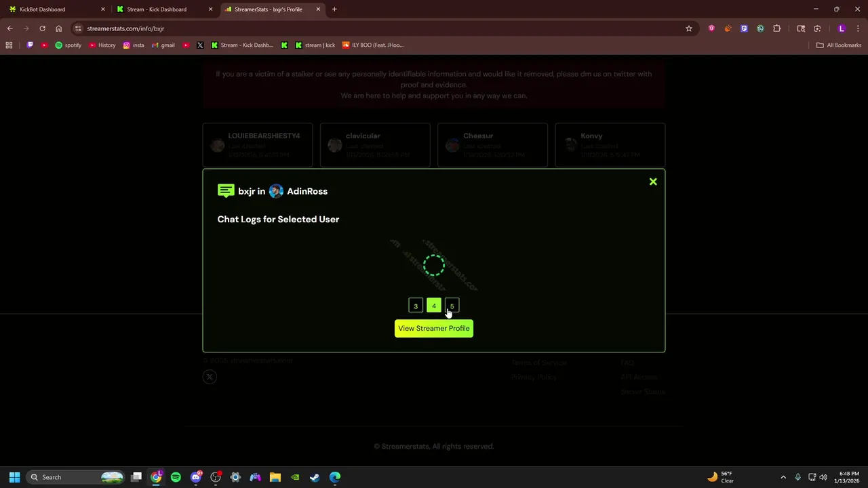This screenshot has width=868, height=488.
Task: Open gmail bookmark
Action: 163,45
